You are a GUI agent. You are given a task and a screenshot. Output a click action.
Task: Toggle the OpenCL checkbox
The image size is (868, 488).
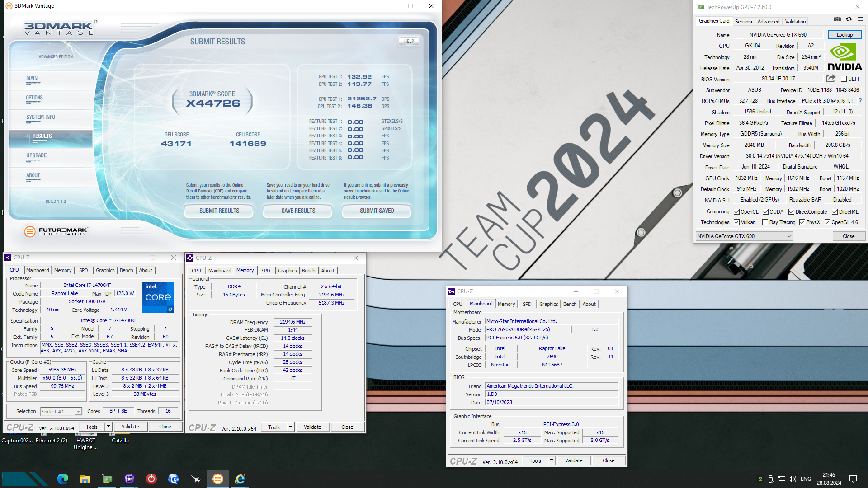tap(737, 212)
